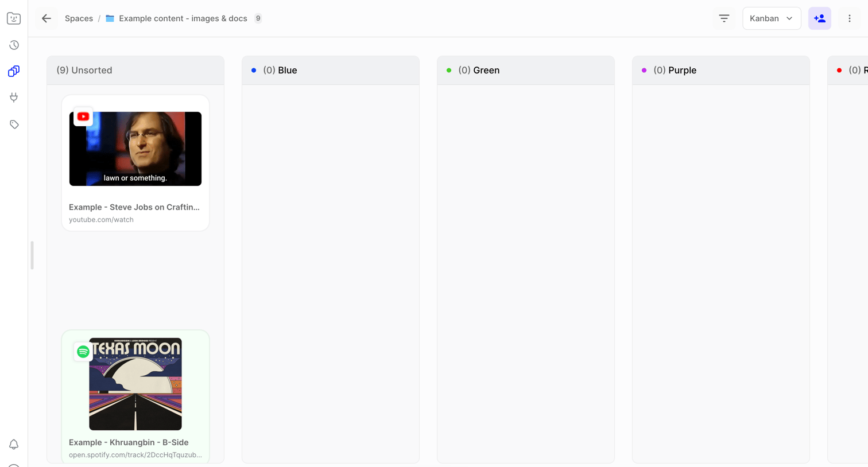This screenshot has height=467, width=868.
Task: Open notifications bell icon
Action: (x=14, y=444)
